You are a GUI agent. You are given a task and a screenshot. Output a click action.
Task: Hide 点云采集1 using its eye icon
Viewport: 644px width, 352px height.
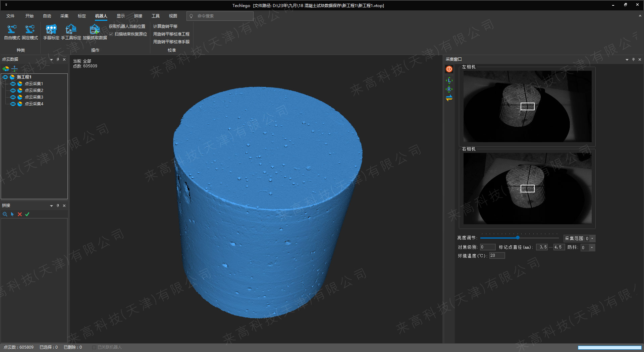pos(13,84)
